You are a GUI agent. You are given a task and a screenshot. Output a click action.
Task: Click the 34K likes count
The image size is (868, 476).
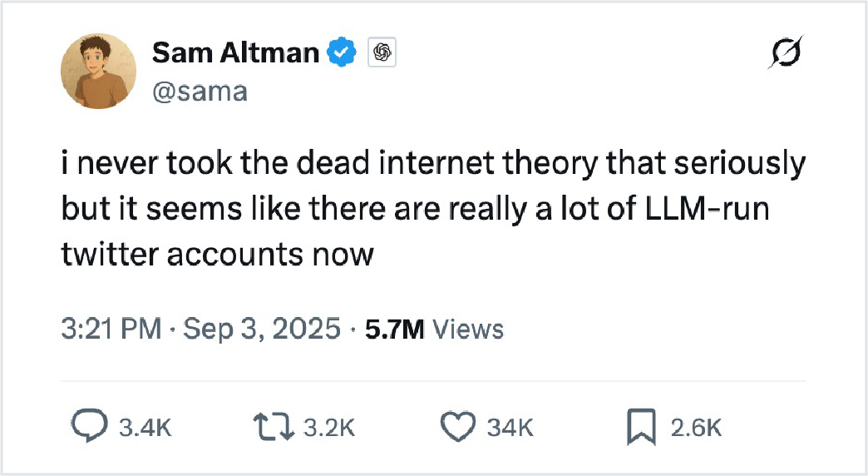tap(510, 428)
